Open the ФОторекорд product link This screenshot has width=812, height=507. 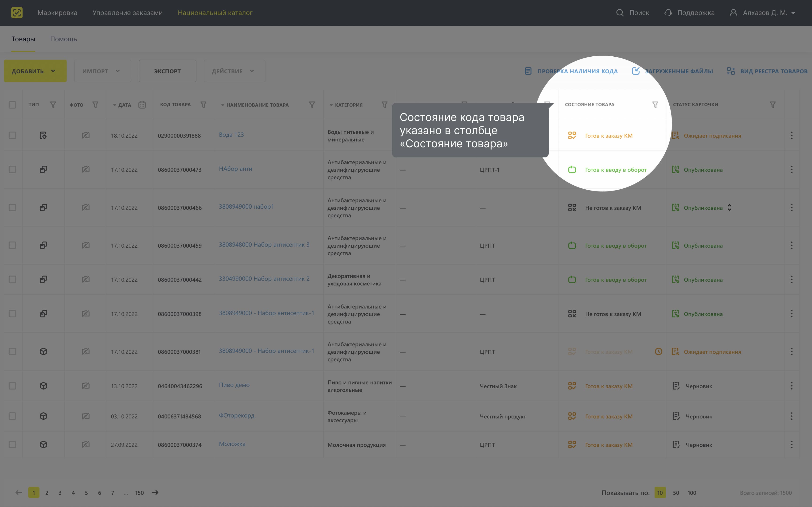pyautogui.click(x=237, y=415)
